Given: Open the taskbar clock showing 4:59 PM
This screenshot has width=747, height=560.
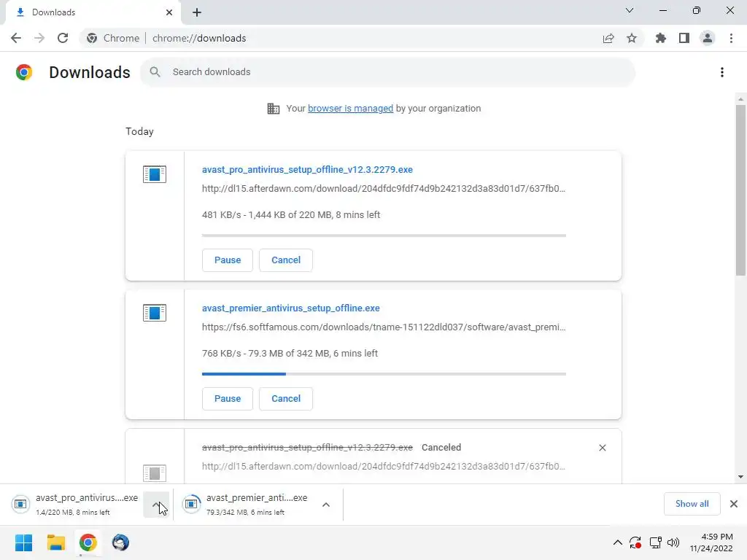Looking at the screenshot, I should 711,542.
